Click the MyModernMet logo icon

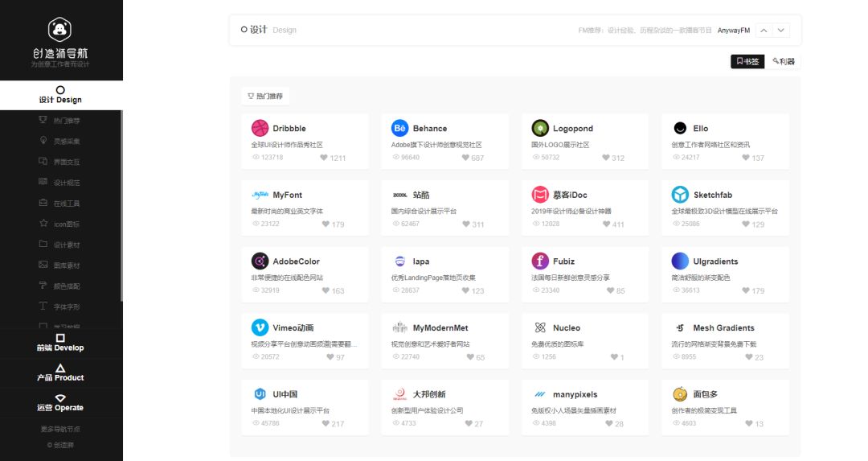pyautogui.click(x=399, y=327)
